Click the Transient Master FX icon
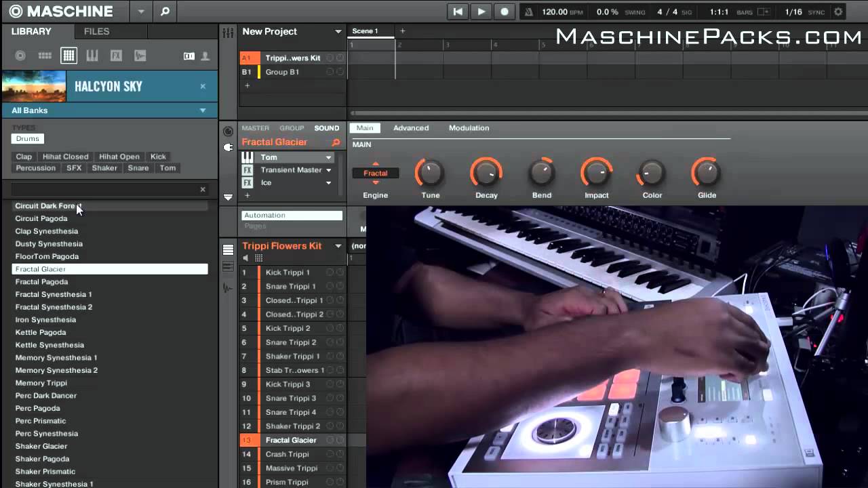 click(x=248, y=170)
